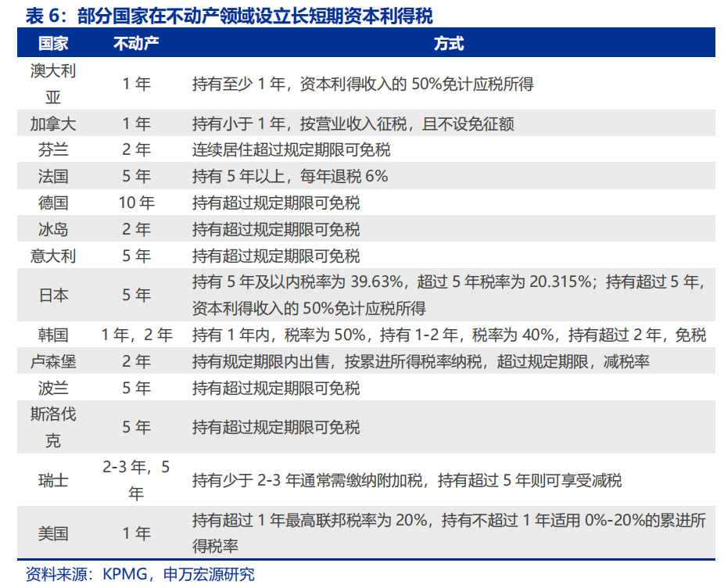Screen dimensions: 724x588
Task: Click text 持有 5 年以上，每年退税 6%
Action: point(290,177)
